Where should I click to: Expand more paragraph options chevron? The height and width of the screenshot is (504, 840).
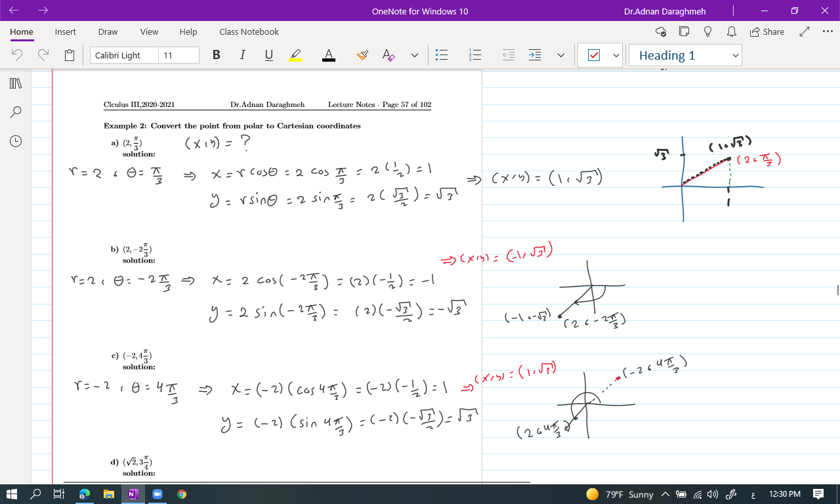click(561, 55)
